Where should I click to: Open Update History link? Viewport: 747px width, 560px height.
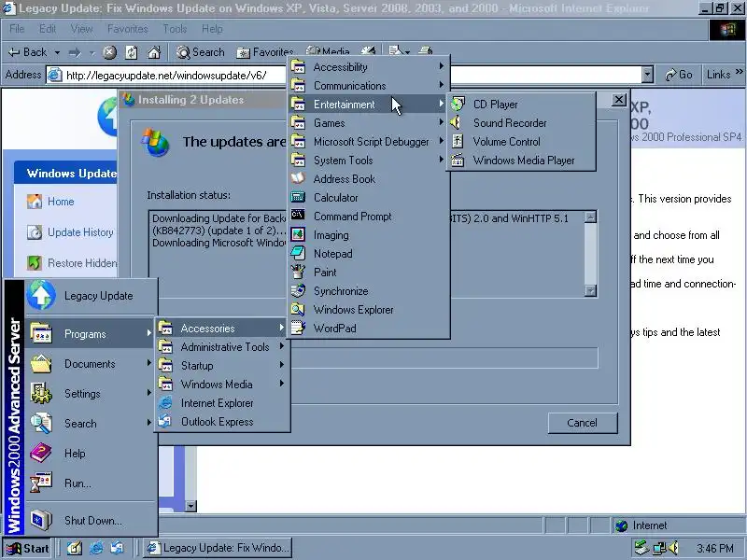pos(80,232)
